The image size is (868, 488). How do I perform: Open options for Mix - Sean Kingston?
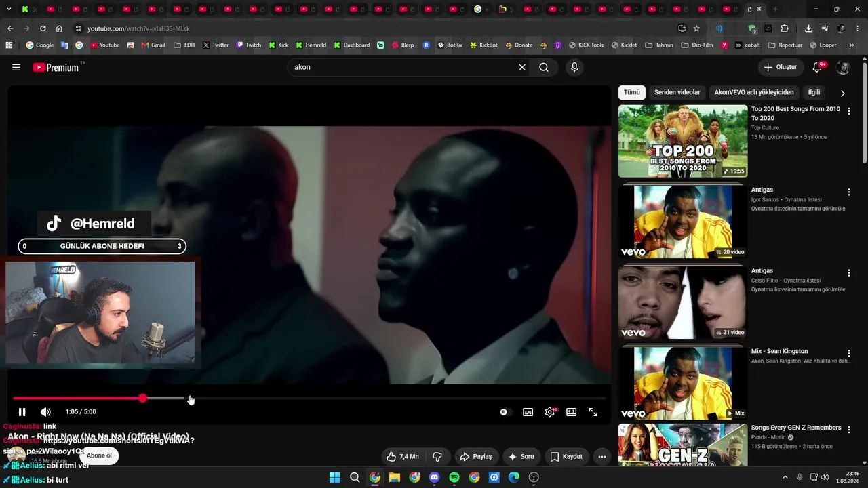click(x=848, y=354)
